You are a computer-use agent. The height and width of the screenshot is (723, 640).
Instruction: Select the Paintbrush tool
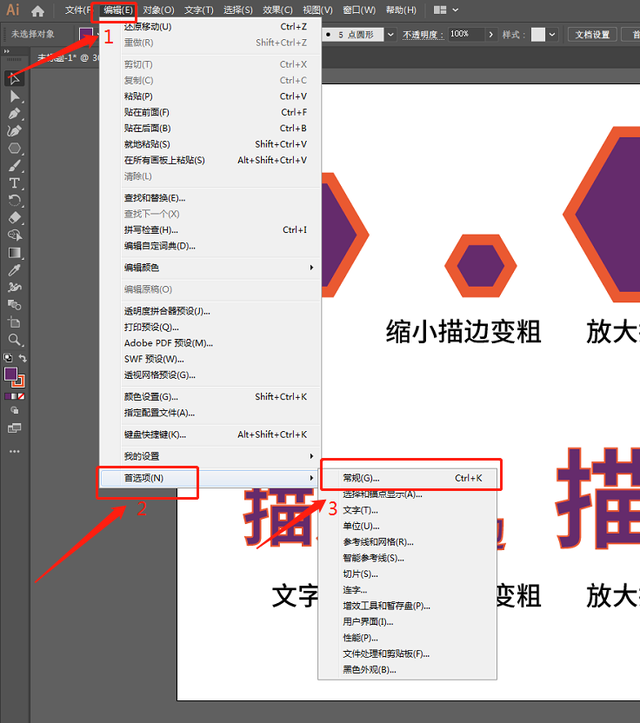pyautogui.click(x=14, y=166)
